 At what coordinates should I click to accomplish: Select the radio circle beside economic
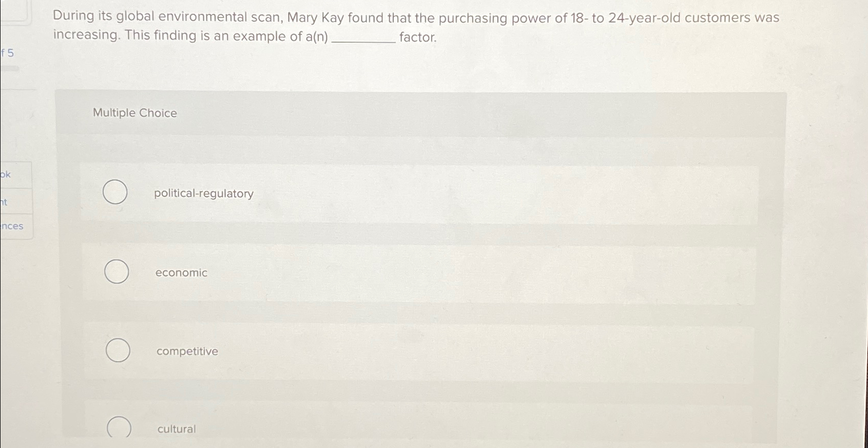click(x=117, y=272)
